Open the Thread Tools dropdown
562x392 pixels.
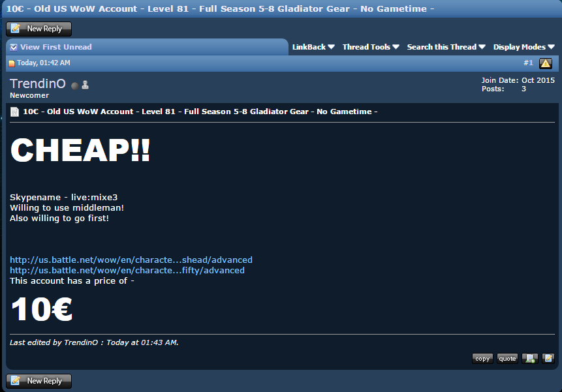(371, 47)
